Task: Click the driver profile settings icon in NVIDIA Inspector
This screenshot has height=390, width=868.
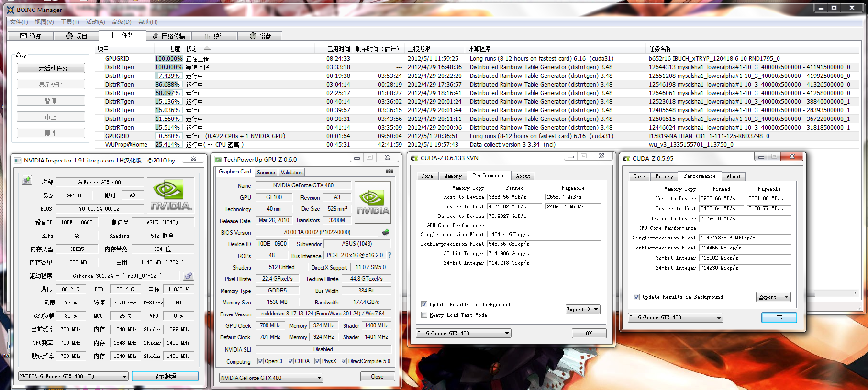Action: coord(189,276)
